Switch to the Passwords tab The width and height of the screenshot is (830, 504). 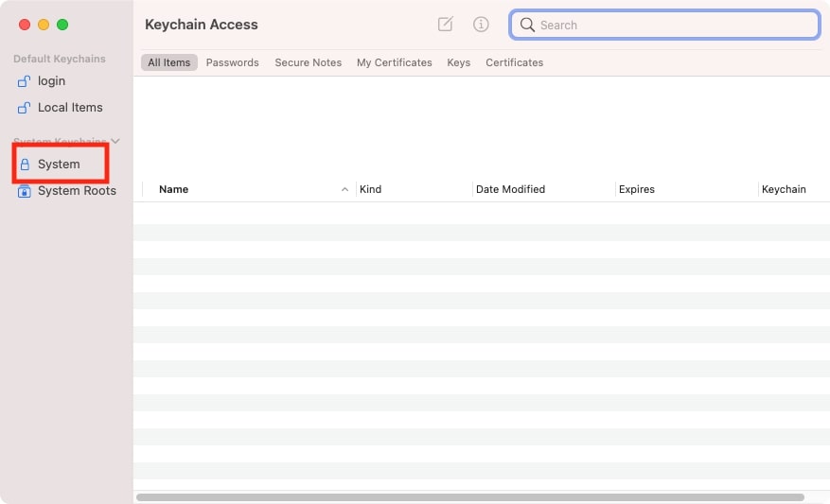pyautogui.click(x=233, y=62)
